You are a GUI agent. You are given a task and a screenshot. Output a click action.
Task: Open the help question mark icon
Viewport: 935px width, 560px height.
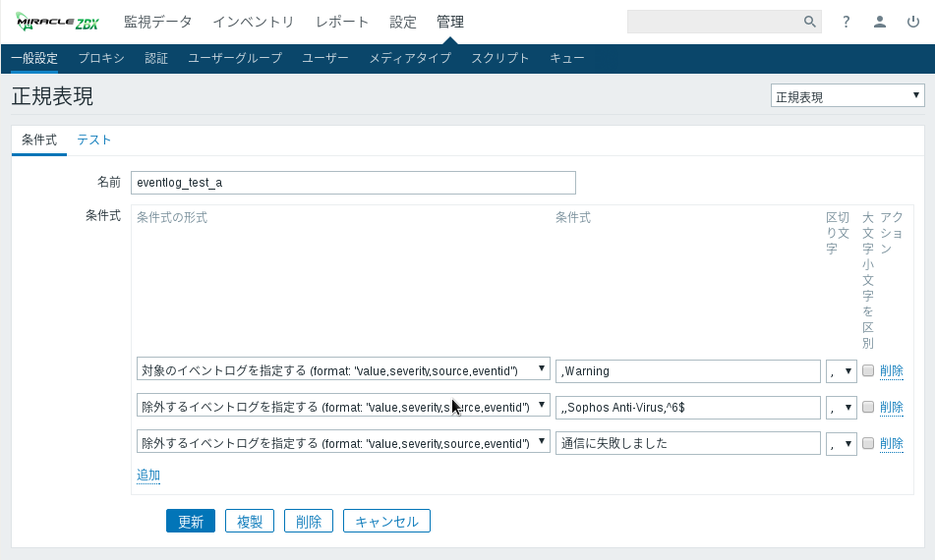[846, 22]
